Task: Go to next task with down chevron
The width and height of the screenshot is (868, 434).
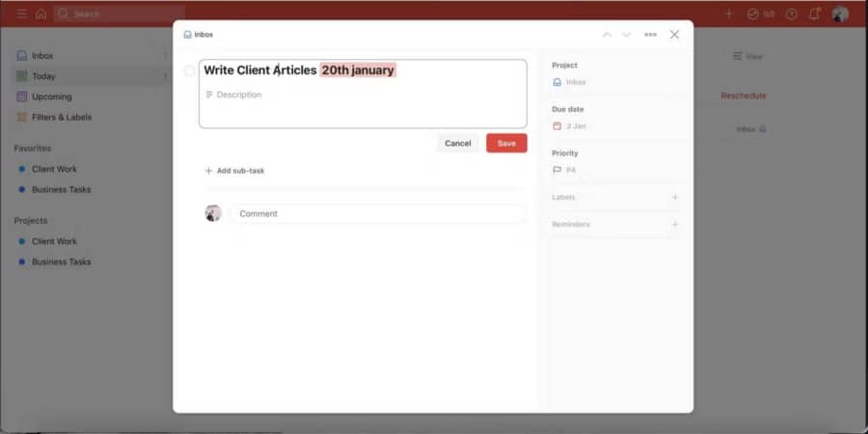Action: [626, 35]
